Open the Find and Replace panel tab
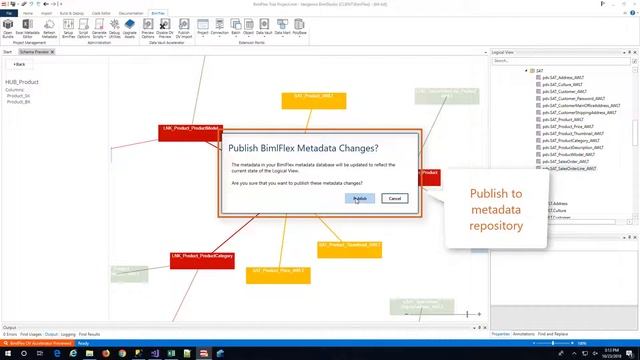 [x=553, y=334]
